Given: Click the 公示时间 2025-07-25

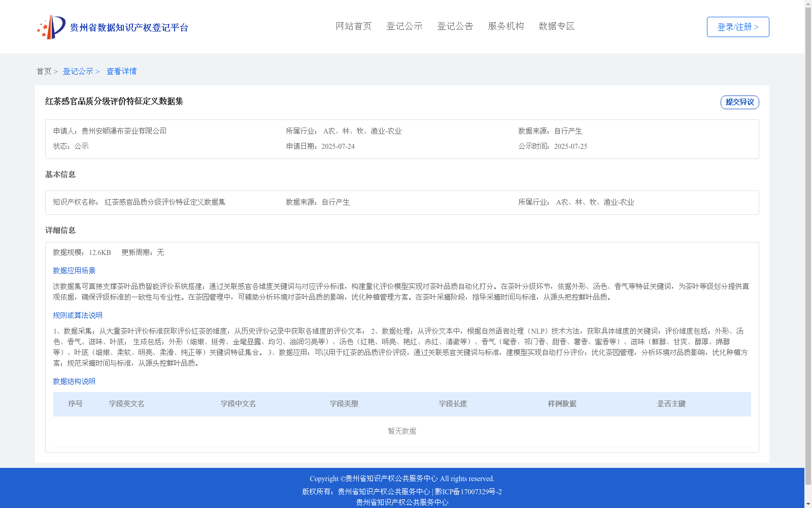Looking at the screenshot, I should 570,146.
